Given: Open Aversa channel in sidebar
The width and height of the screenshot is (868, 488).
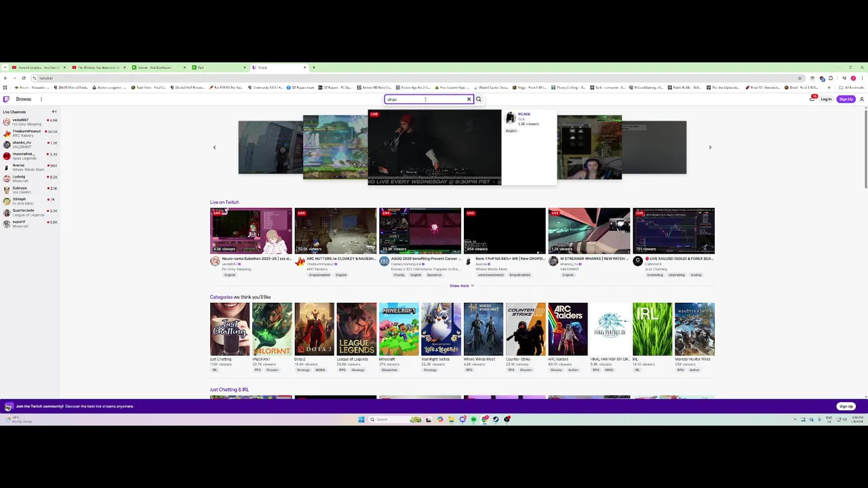Looking at the screenshot, I should click(30, 167).
